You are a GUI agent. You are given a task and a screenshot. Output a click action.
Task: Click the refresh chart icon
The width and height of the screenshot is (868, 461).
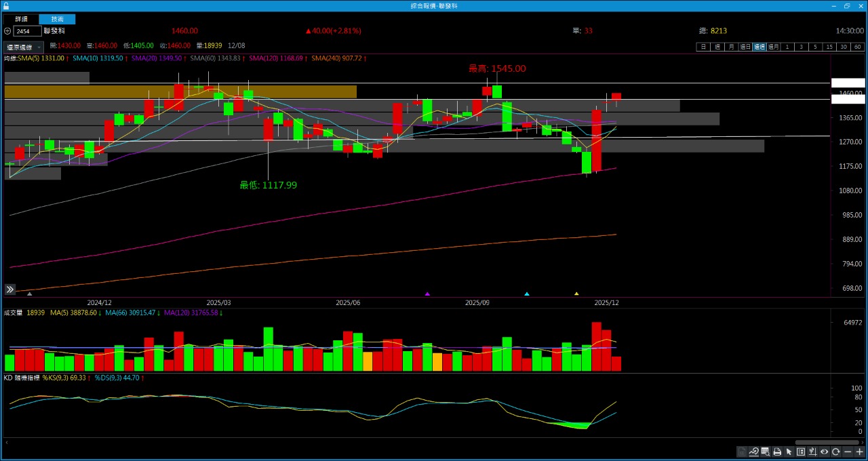pos(836,452)
